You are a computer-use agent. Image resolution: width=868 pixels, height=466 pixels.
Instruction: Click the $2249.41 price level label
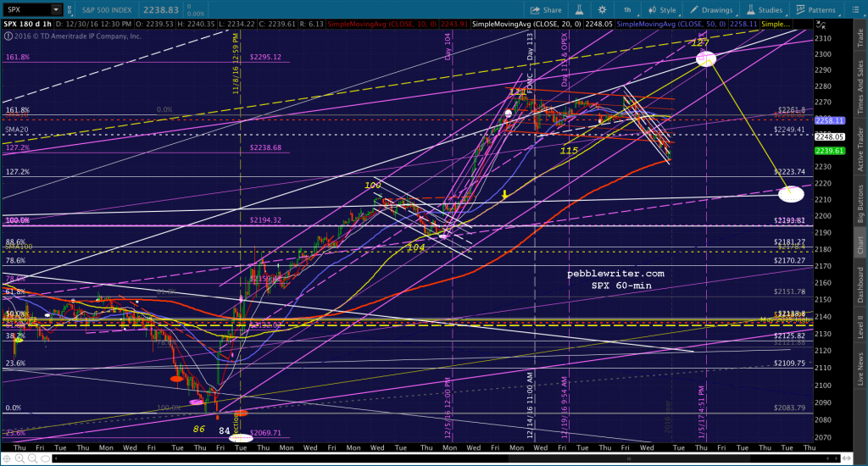click(x=789, y=130)
